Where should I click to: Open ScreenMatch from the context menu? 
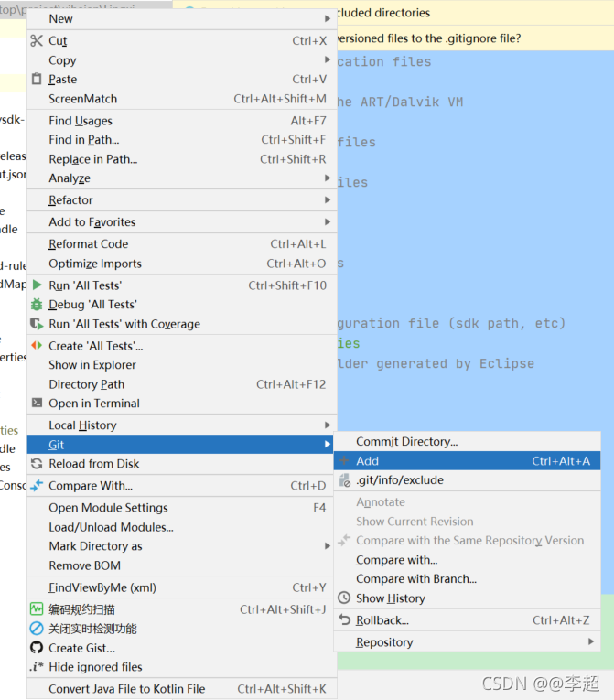pos(181,99)
